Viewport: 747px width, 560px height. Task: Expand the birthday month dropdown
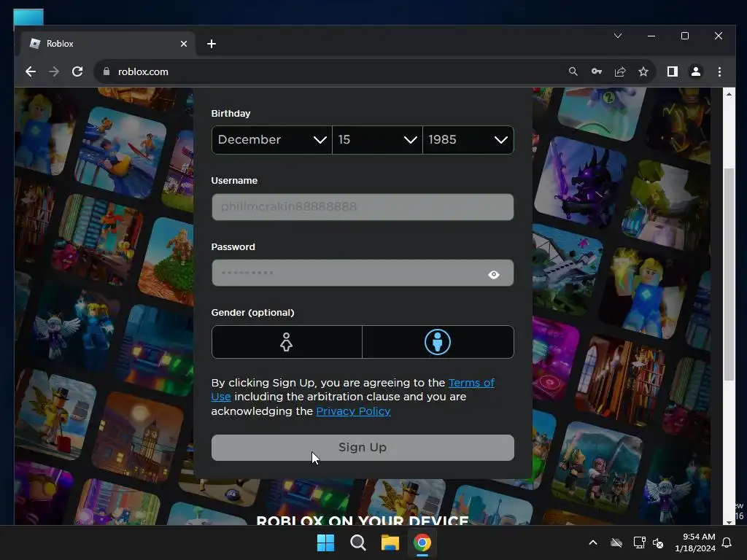coord(271,139)
